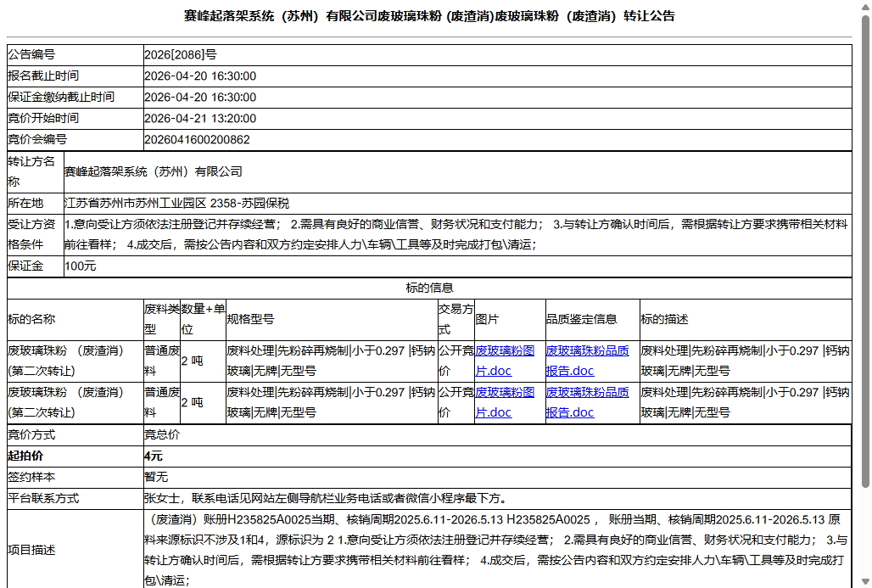Click 公开竞价 in first item row
Image resolution: width=872 pixels, height=588 pixels.
point(456,361)
